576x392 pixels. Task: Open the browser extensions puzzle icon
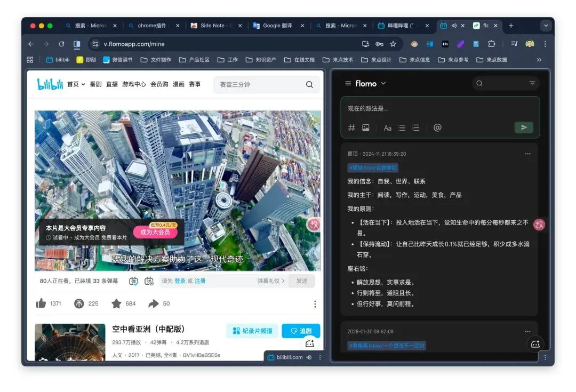[492, 44]
